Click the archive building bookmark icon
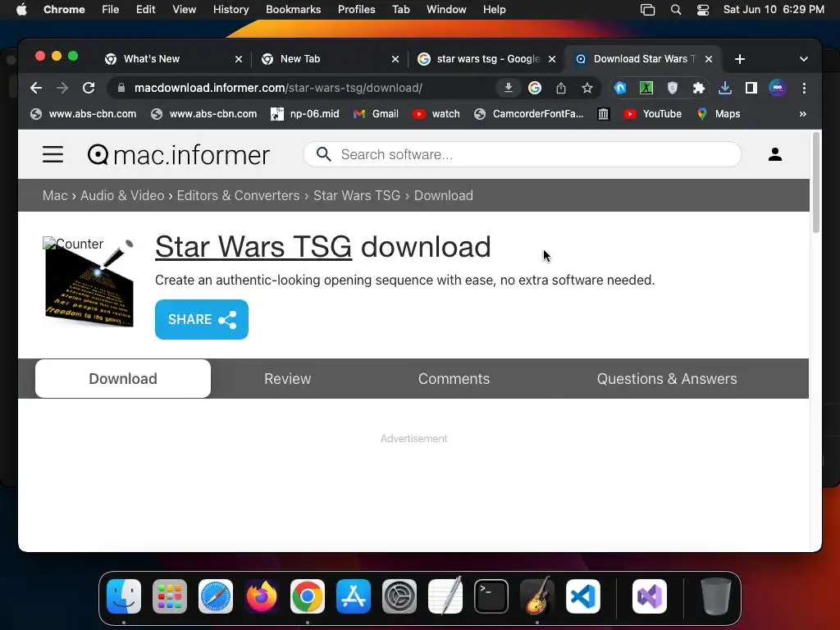 [604, 113]
